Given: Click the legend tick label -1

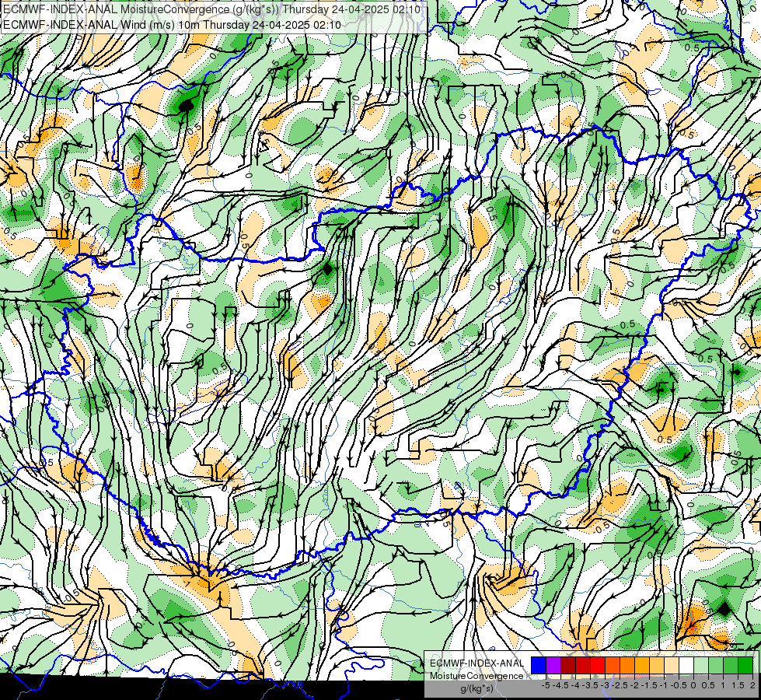Looking at the screenshot, I should (664, 685).
